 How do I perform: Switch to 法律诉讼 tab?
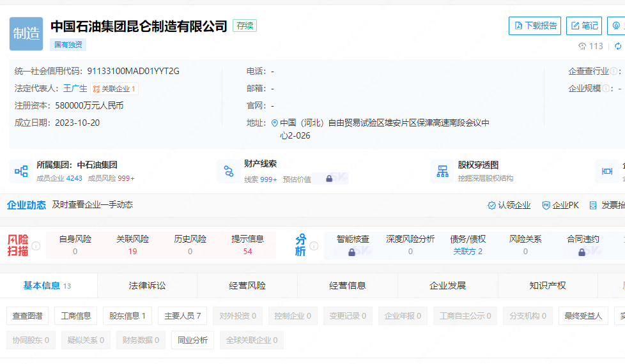pyautogui.click(x=147, y=285)
